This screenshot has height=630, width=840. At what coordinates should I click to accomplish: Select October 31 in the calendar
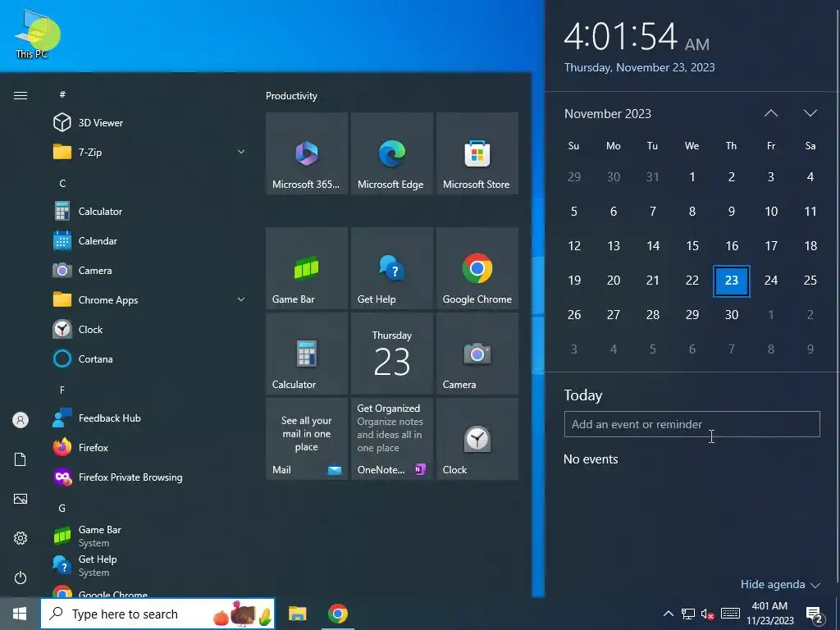(652, 177)
